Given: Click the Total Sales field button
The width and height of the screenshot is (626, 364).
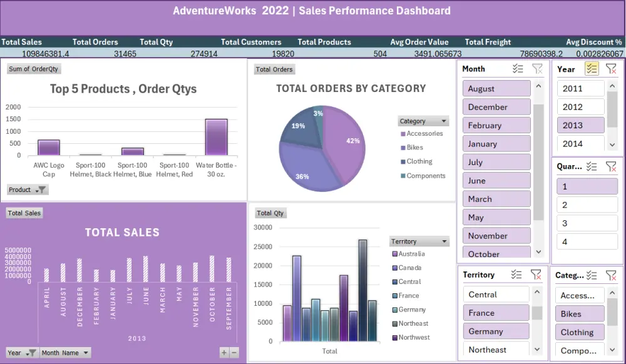Looking at the screenshot, I should coord(24,213).
